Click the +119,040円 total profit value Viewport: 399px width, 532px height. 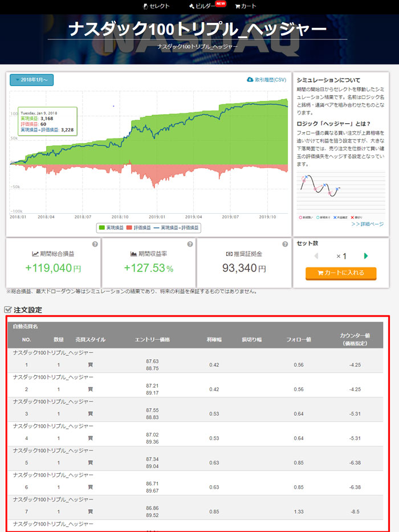click(53, 268)
